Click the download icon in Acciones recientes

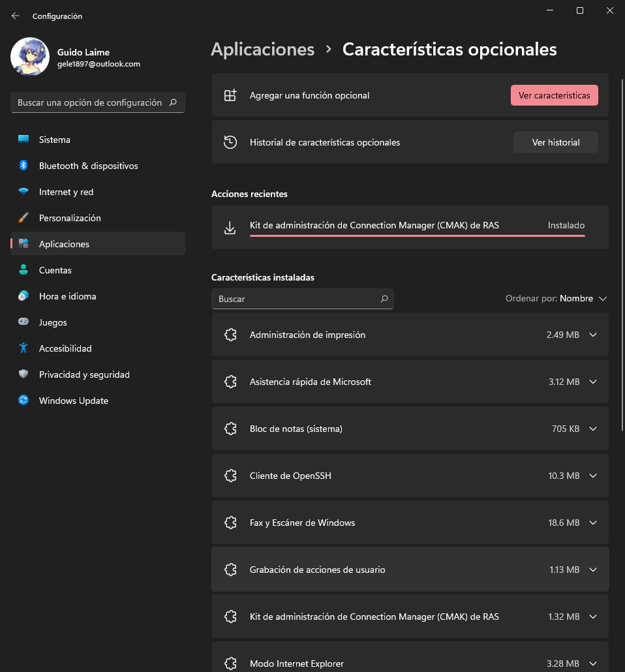point(230,228)
